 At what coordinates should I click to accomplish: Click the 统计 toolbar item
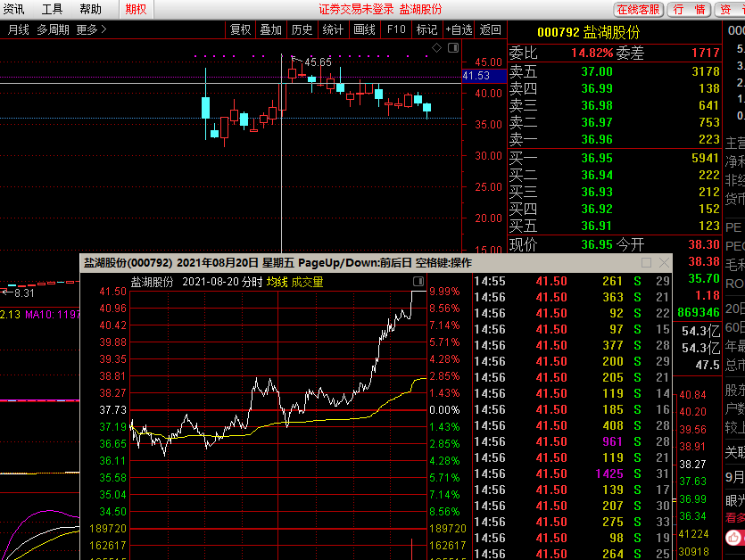[333, 30]
